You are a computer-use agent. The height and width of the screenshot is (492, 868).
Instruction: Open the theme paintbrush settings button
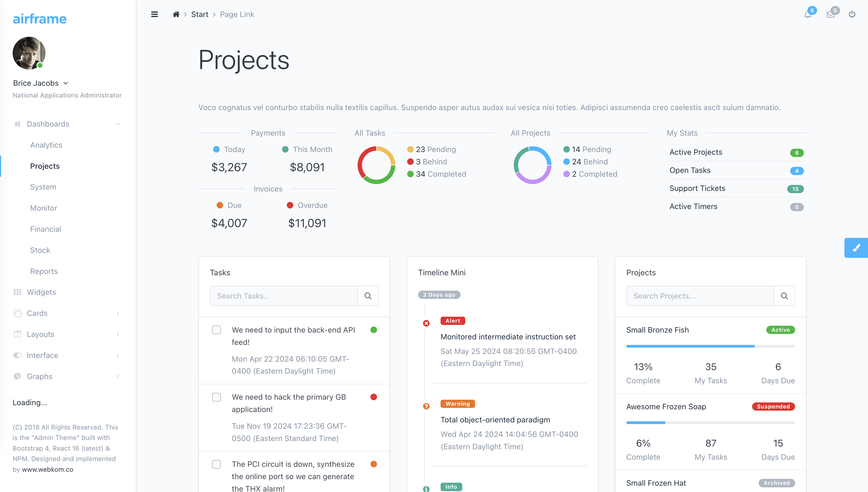(x=856, y=248)
